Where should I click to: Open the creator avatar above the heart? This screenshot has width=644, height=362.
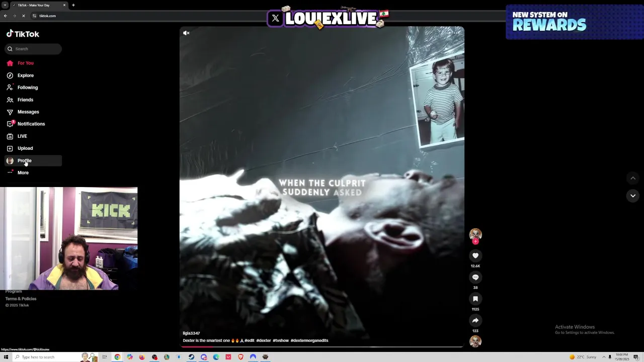pyautogui.click(x=475, y=234)
